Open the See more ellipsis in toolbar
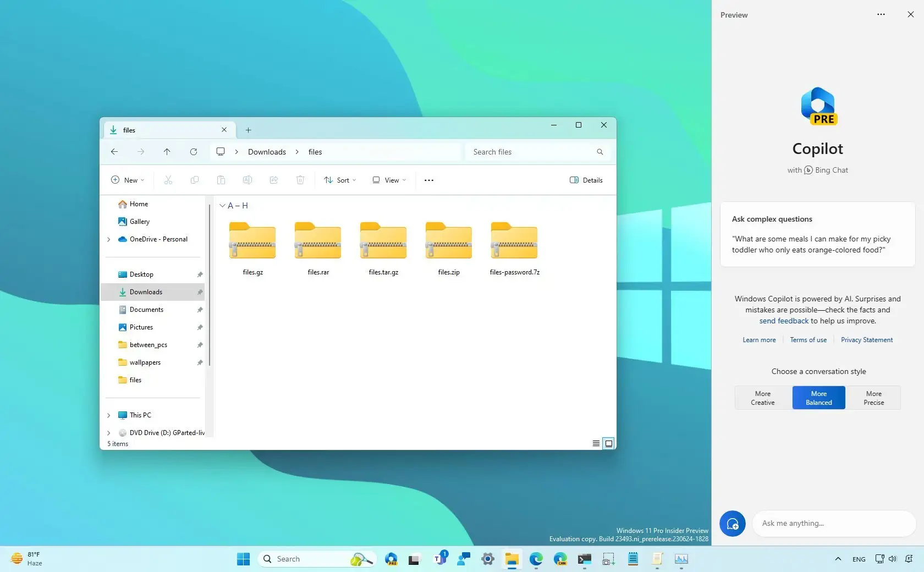924x572 pixels. point(429,180)
